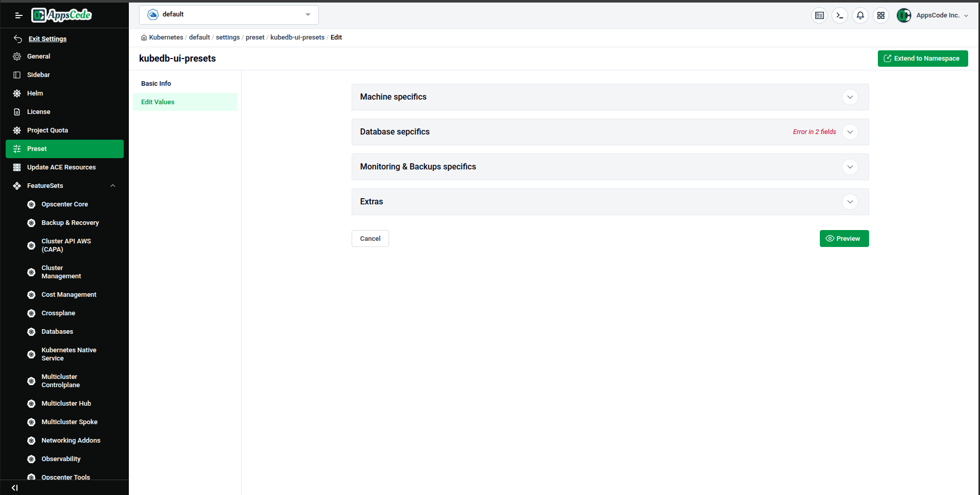This screenshot has height=495, width=980.
Task: Open the apps grid icon
Action: click(x=881, y=15)
